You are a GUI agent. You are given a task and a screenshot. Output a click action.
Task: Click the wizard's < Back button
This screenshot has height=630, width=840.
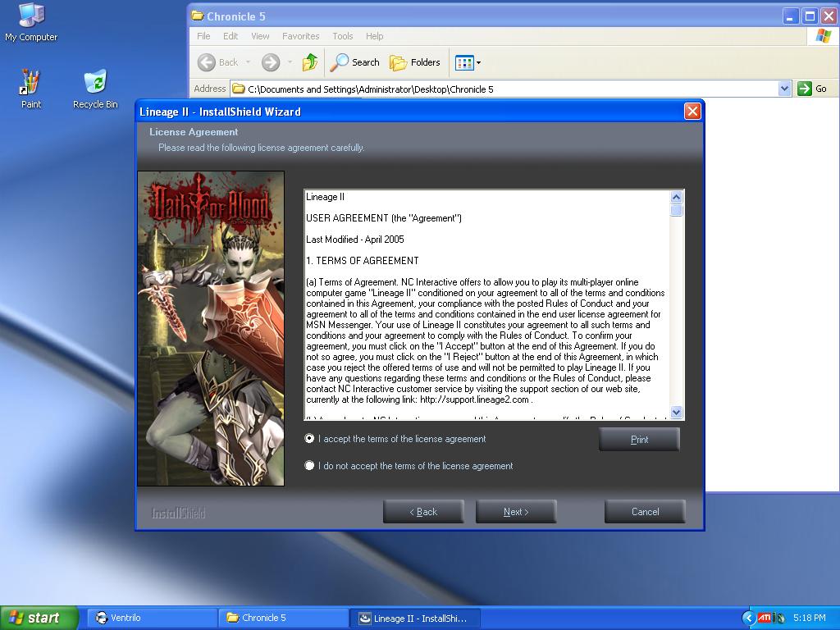423,512
